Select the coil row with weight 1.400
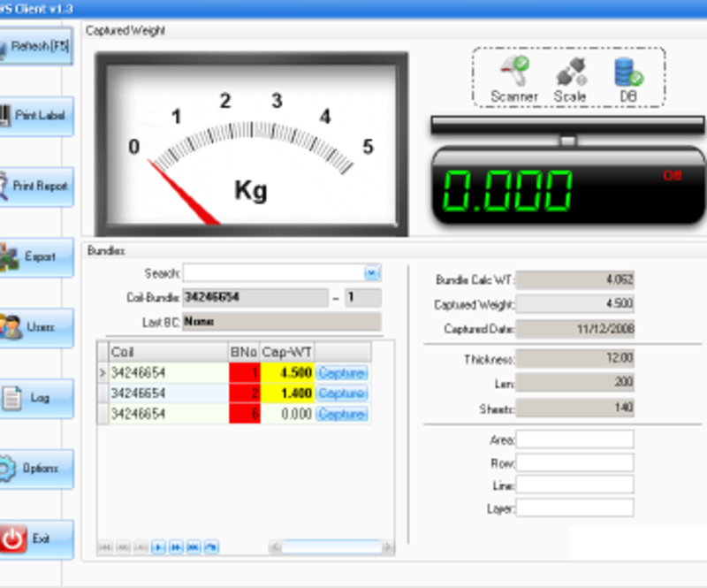 tap(234, 393)
